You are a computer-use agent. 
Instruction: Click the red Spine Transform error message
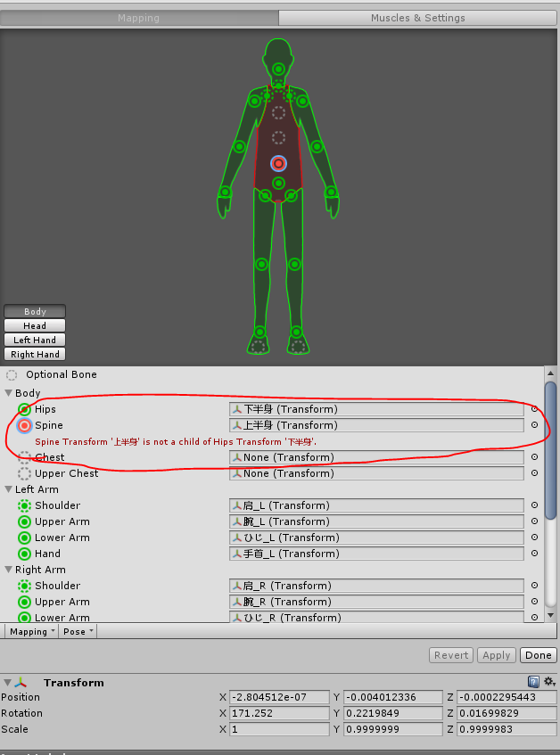176,441
